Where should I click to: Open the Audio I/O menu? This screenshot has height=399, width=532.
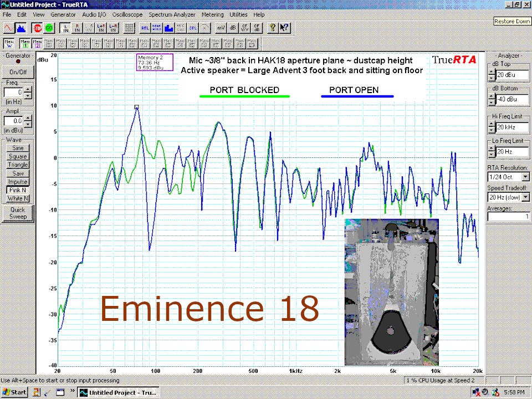click(x=94, y=14)
